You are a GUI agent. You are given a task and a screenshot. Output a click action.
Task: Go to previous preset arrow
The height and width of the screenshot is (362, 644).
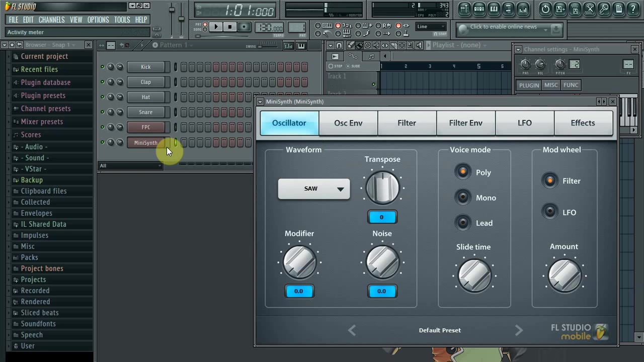[352, 330]
